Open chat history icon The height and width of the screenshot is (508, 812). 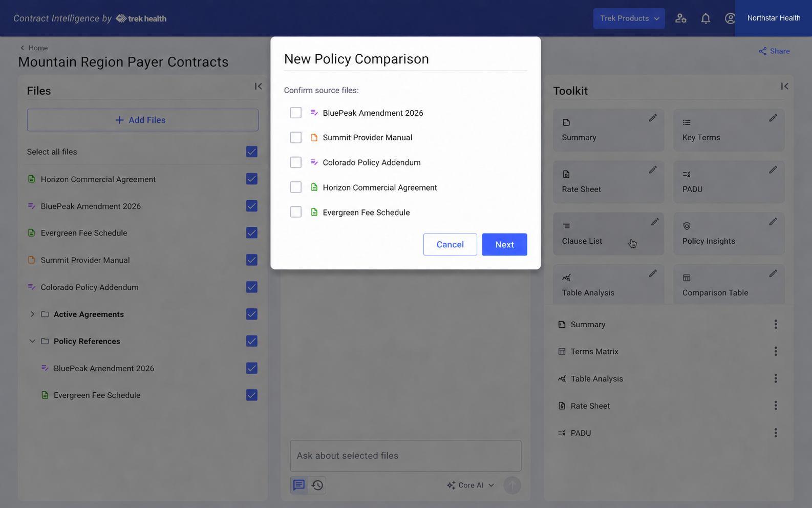tap(317, 485)
